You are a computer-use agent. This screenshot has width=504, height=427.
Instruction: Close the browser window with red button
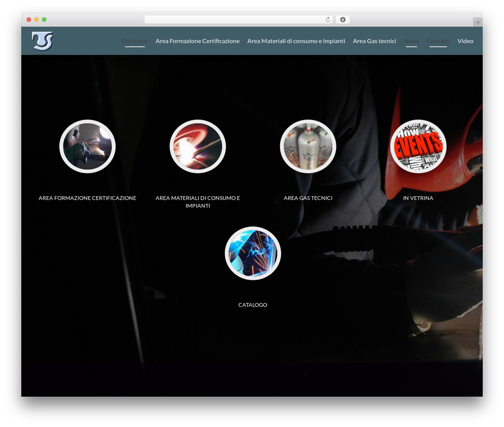[x=29, y=20]
